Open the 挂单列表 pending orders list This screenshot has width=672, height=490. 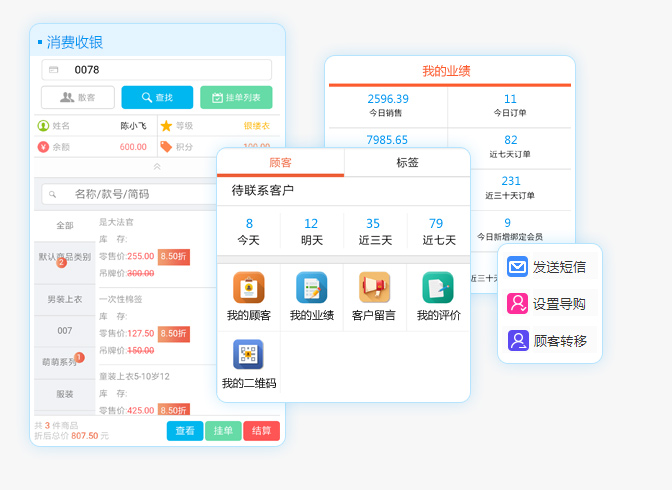tap(236, 97)
